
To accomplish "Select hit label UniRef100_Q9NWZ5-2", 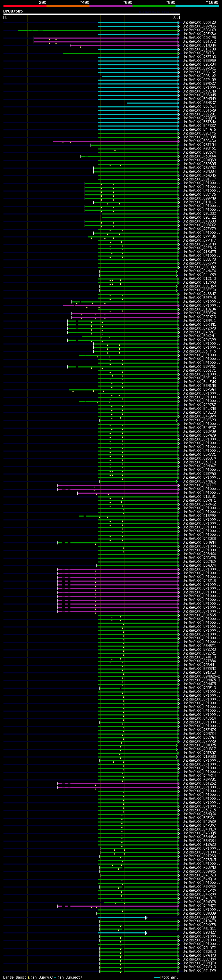I will click(x=201, y=677).
